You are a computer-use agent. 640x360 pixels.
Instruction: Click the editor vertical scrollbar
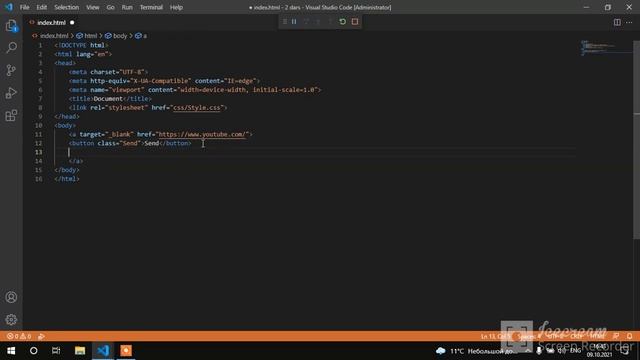tap(636, 139)
